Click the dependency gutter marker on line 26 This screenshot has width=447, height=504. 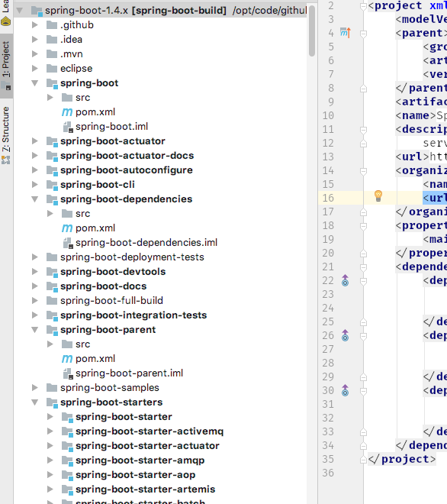[x=346, y=335]
